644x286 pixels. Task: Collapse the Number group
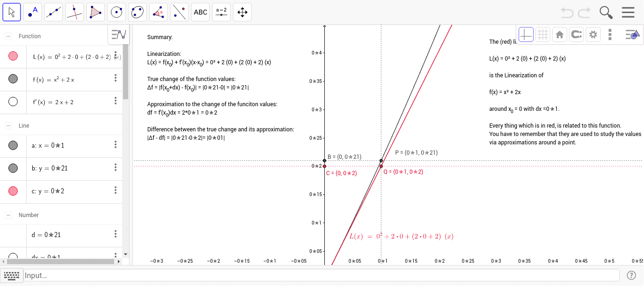(8, 215)
